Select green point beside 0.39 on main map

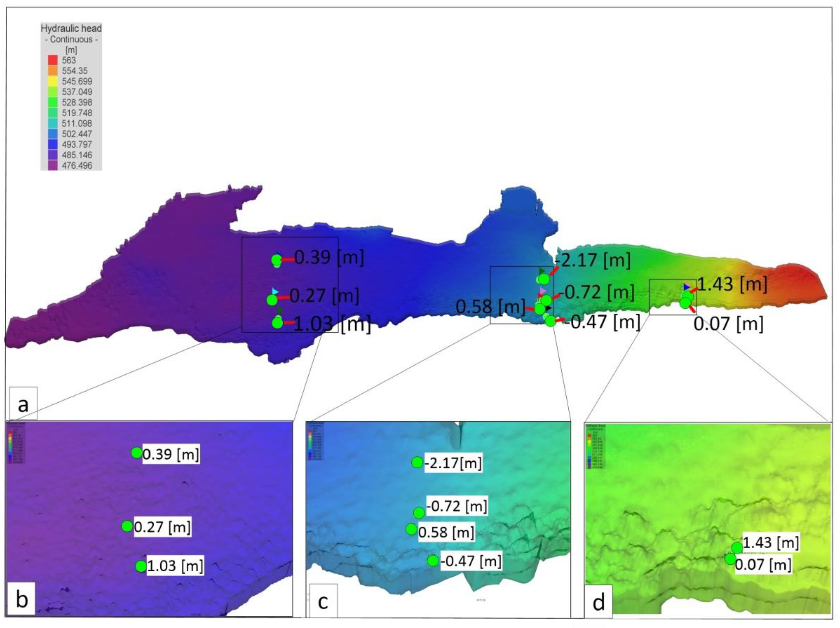(276, 260)
